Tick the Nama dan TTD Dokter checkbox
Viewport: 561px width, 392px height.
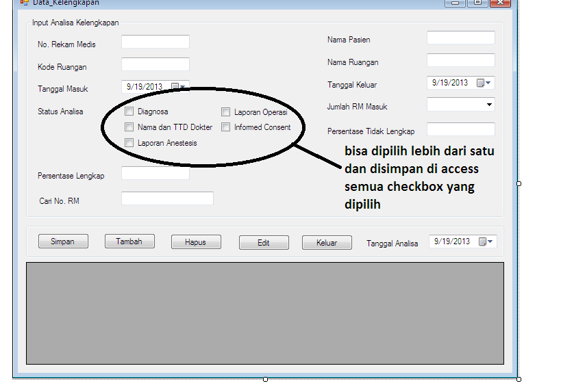point(129,127)
